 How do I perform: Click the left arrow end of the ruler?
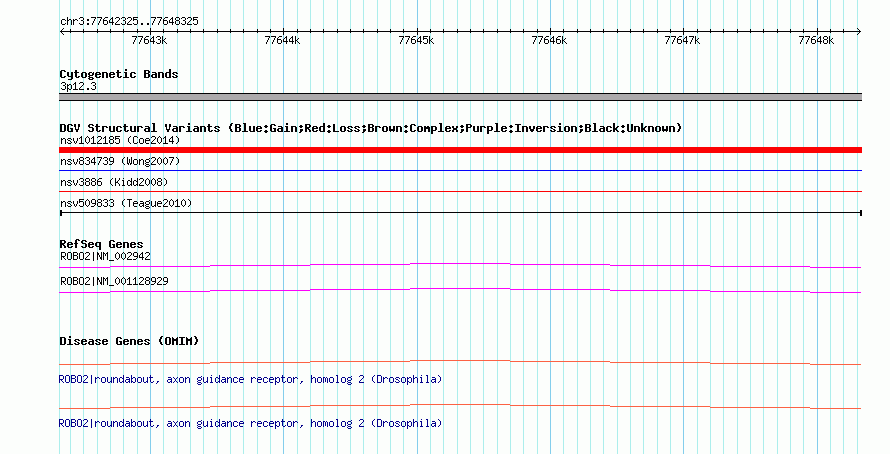point(62,31)
